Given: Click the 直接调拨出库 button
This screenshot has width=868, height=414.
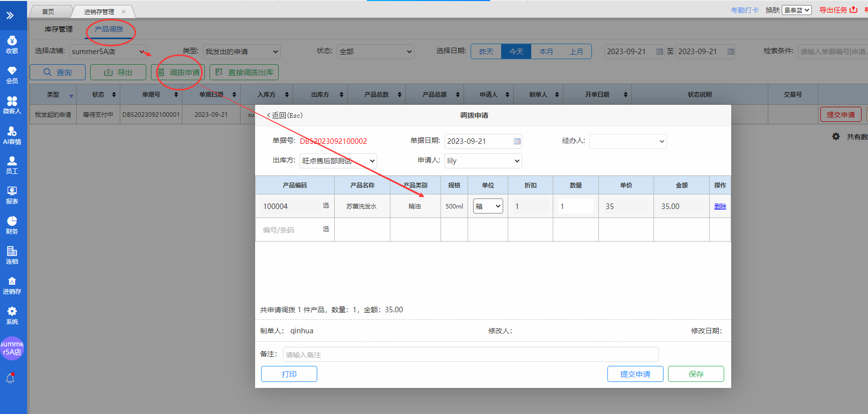Looking at the screenshot, I should 244,72.
